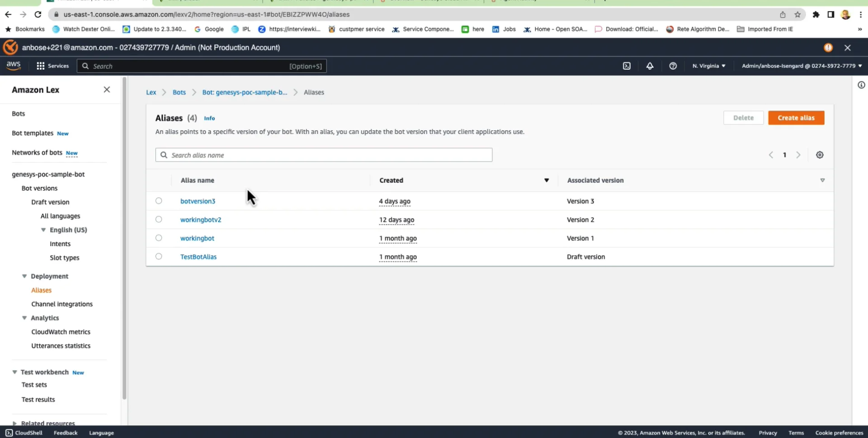This screenshot has width=868, height=438.
Task: Click the AWS home logo
Action: tap(13, 66)
